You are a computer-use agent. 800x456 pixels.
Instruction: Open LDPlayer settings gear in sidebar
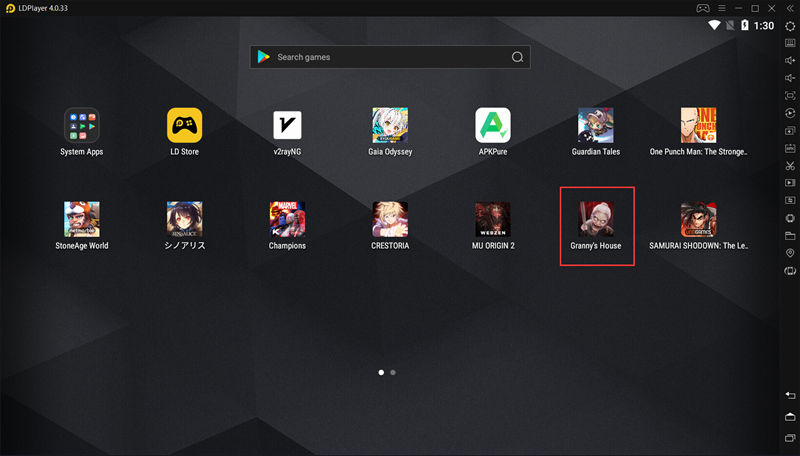(x=790, y=26)
